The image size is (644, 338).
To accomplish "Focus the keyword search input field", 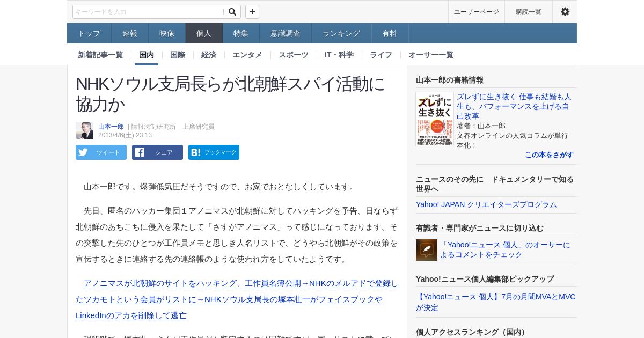I will (148, 12).
